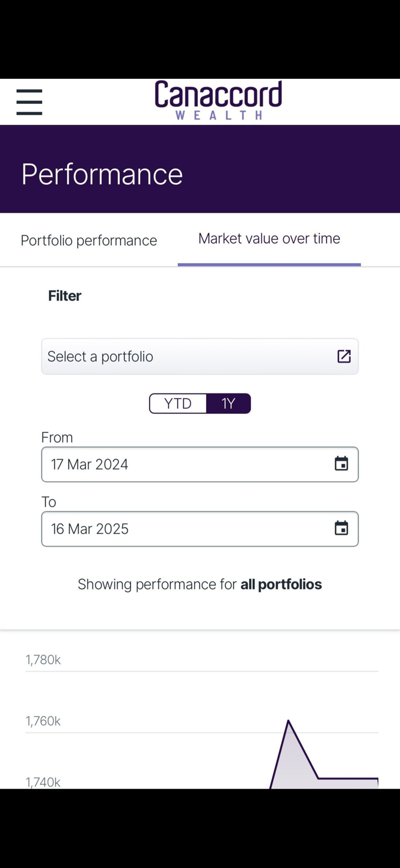Screen dimensions: 400x868
Task: Click the 1,780k axis label
Action: coord(43,660)
